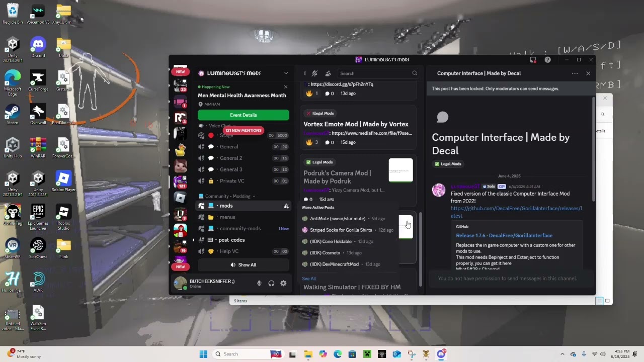
Task: Open the Overwolf desktop shortcut
Action: click(x=38, y=114)
